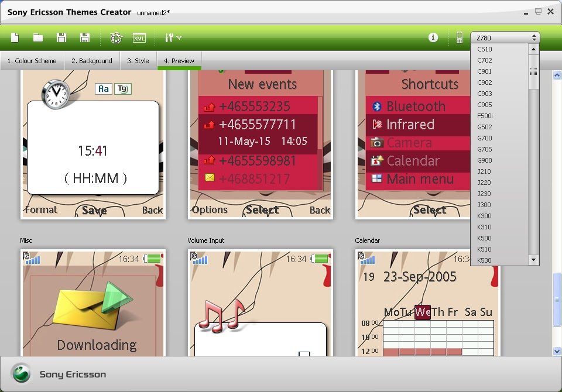
Task: Click the model list scroll up arrow
Action: (x=534, y=49)
